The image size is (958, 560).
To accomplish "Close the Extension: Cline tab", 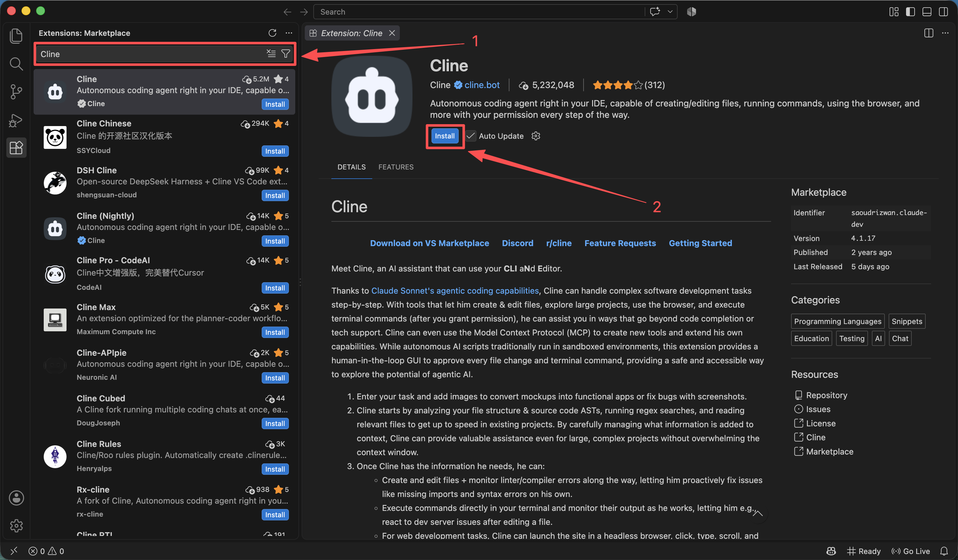I will 392,33.
